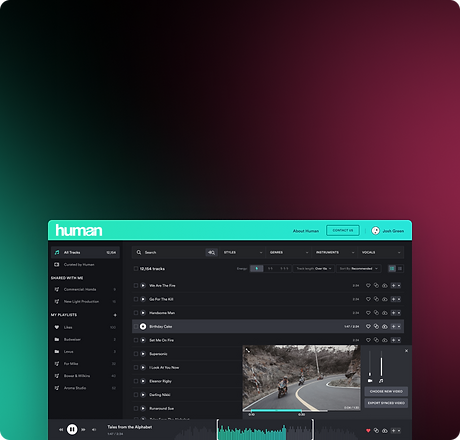Screen dimensions: 460x440
Task: Check the box for Darling Nikki
Action: click(x=136, y=395)
